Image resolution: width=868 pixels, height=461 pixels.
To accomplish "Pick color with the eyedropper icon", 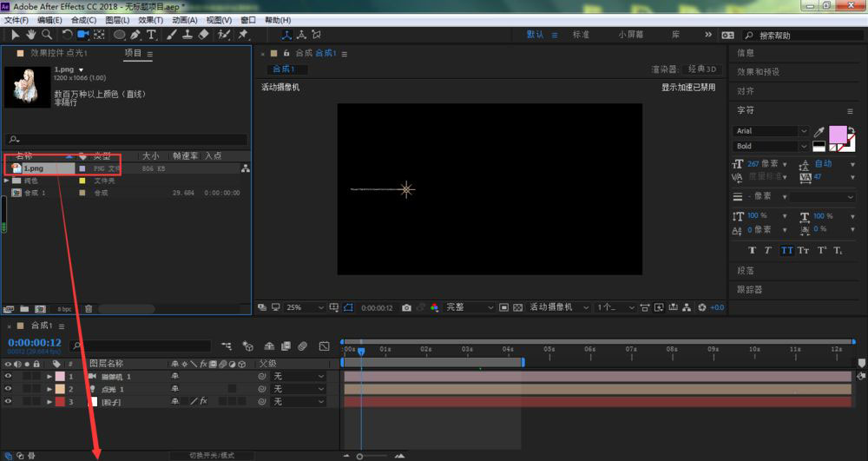I will [819, 132].
